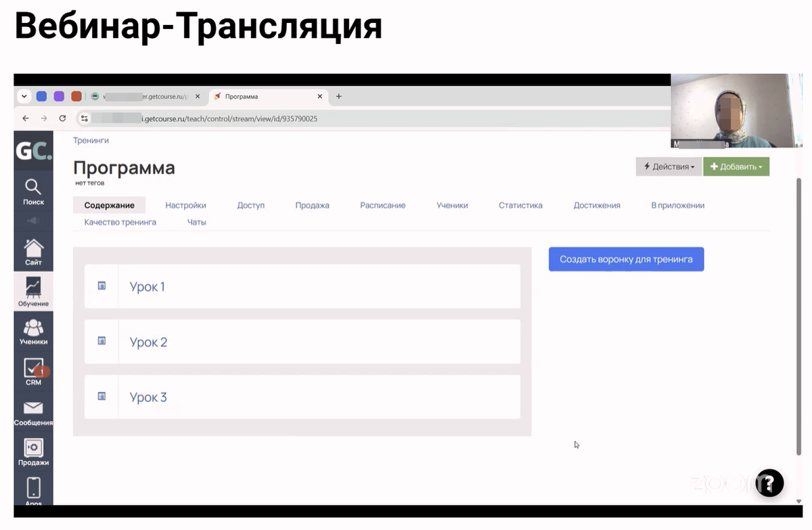Select the Содержание tab
The height and width of the screenshot is (530, 812).
pyautogui.click(x=109, y=205)
